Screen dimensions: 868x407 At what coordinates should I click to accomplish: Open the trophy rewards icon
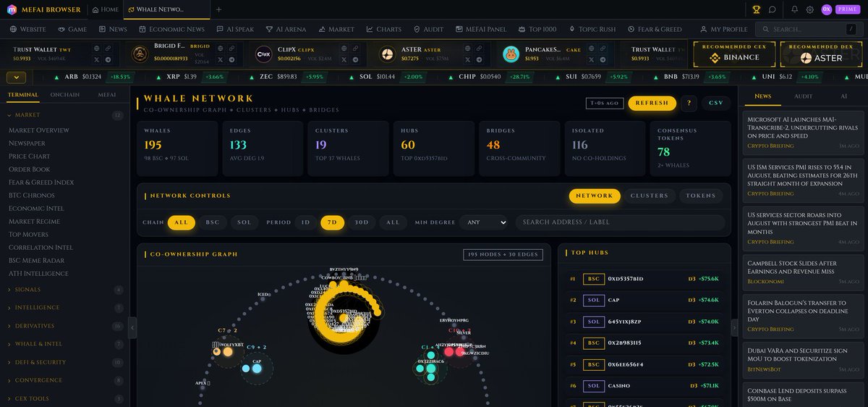click(x=757, y=9)
